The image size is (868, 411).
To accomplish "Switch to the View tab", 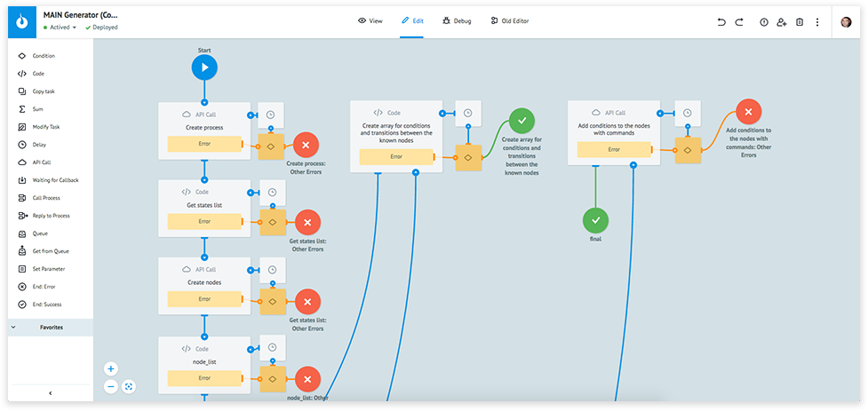I will (370, 20).
